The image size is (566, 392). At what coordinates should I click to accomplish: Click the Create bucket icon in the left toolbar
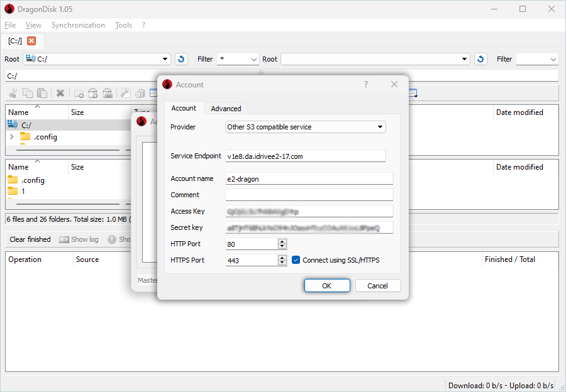[x=93, y=94]
